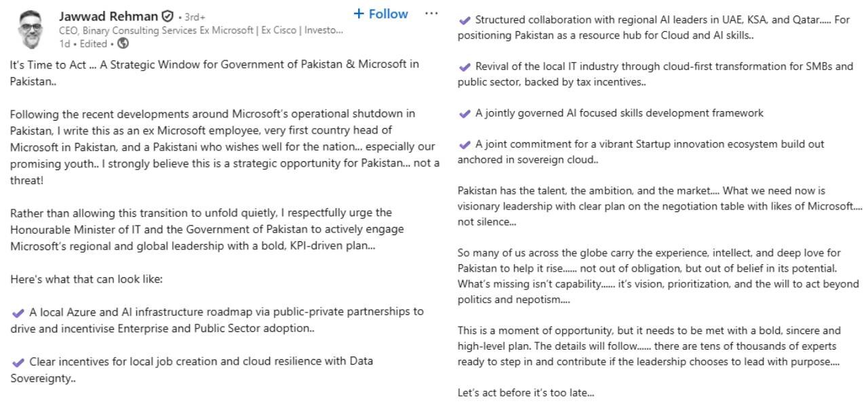The height and width of the screenshot is (412, 868).
Task: Click the 'CEO, Binary Consulting Services' headline
Action: [200, 30]
